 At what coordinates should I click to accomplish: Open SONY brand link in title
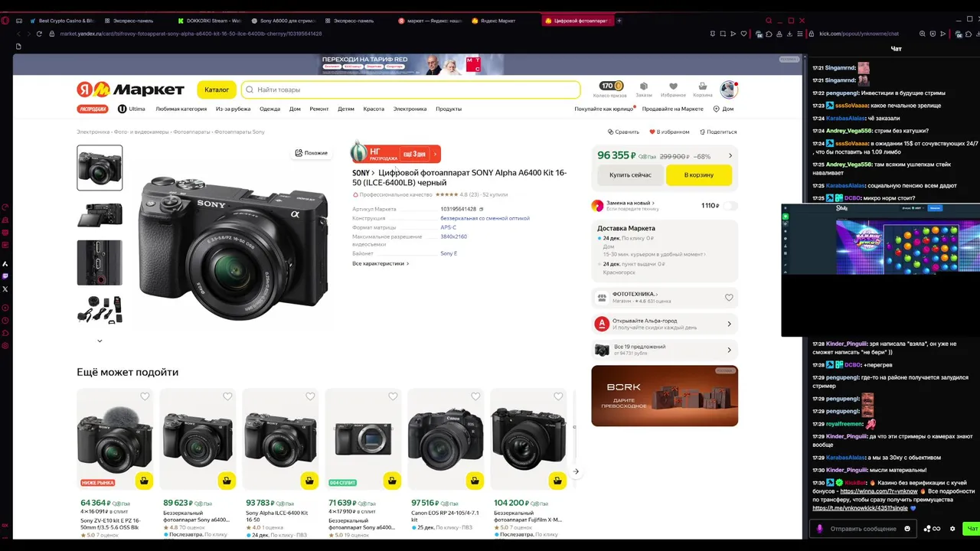pyautogui.click(x=363, y=173)
